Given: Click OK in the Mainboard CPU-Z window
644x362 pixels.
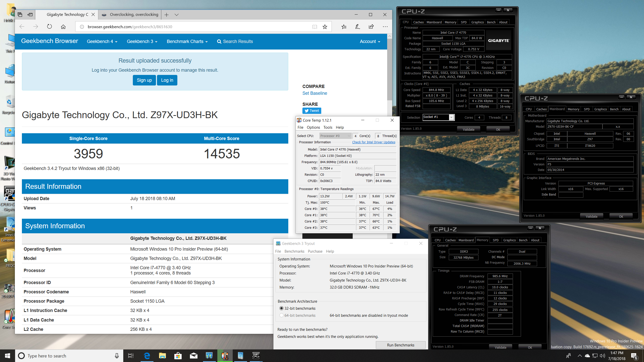Looking at the screenshot, I should pyautogui.click(x=621, y=216).
